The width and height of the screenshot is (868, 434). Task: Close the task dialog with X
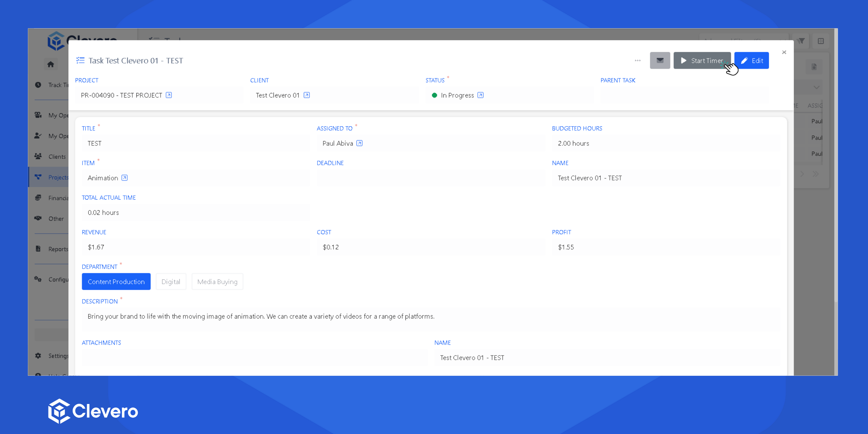(x=784, y=52)
